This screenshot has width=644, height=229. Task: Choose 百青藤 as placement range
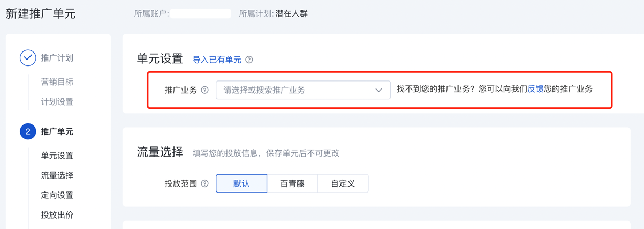coord(292,183)
